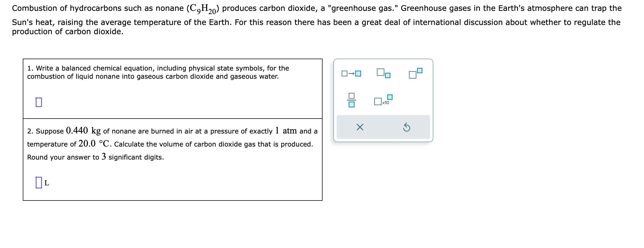Screen dimensions: 644x248
Task: Click the volume answer box beside L
Action: pos(39,183)
